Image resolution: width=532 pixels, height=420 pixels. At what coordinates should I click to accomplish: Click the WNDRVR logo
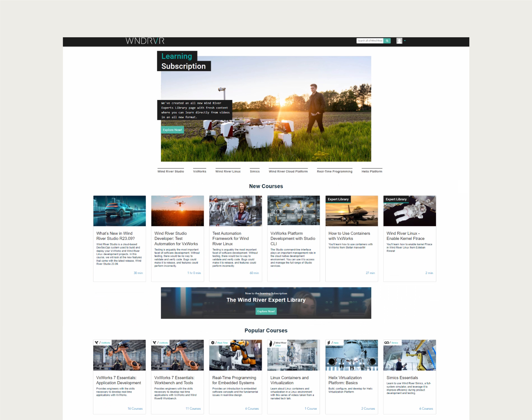(145, 41)
